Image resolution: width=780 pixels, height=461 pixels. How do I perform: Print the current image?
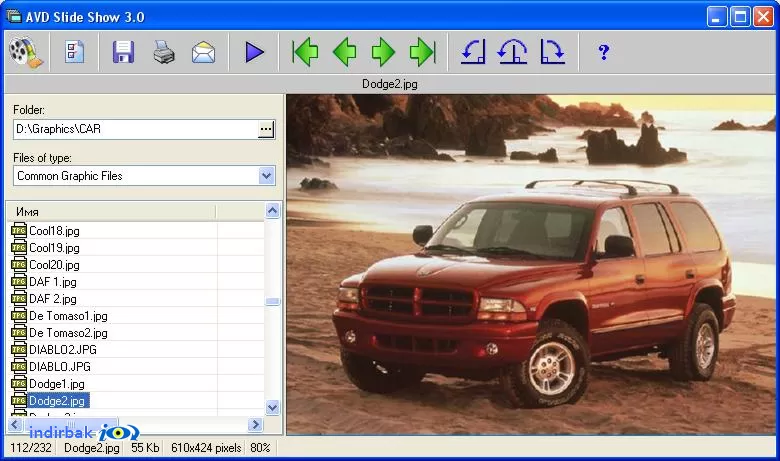(164, 52)
